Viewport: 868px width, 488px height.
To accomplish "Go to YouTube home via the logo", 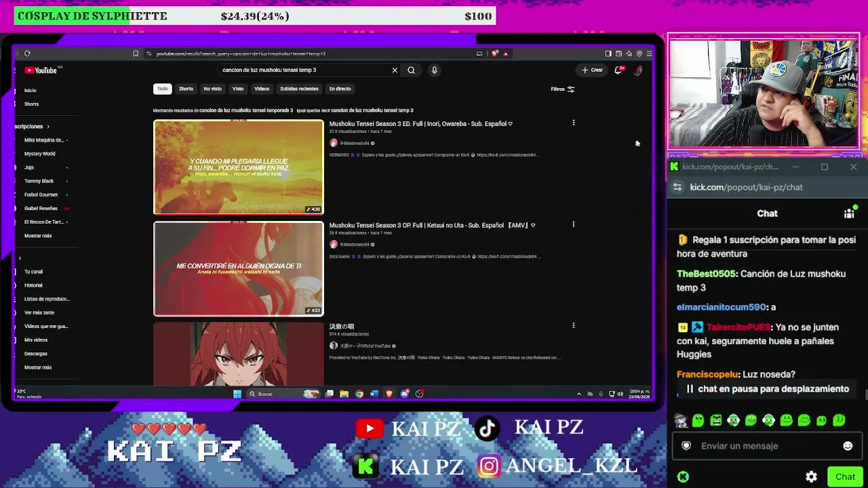I will pos(41,70).
